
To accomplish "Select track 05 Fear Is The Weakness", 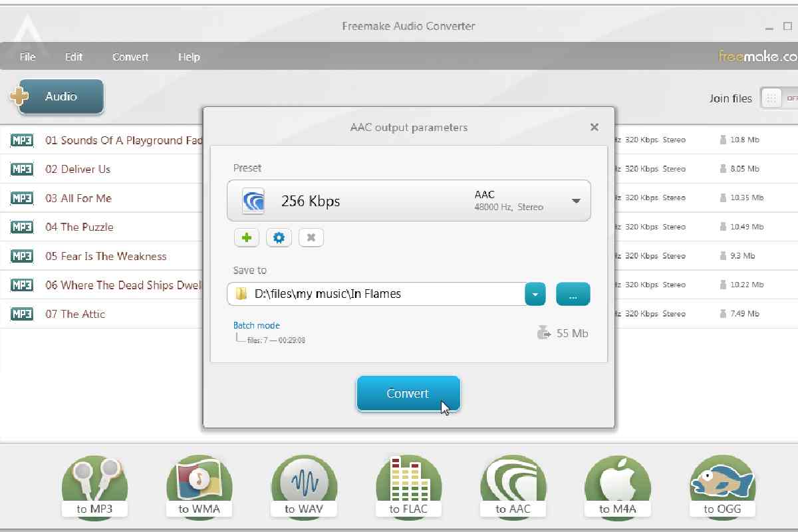I will point(106,256).
